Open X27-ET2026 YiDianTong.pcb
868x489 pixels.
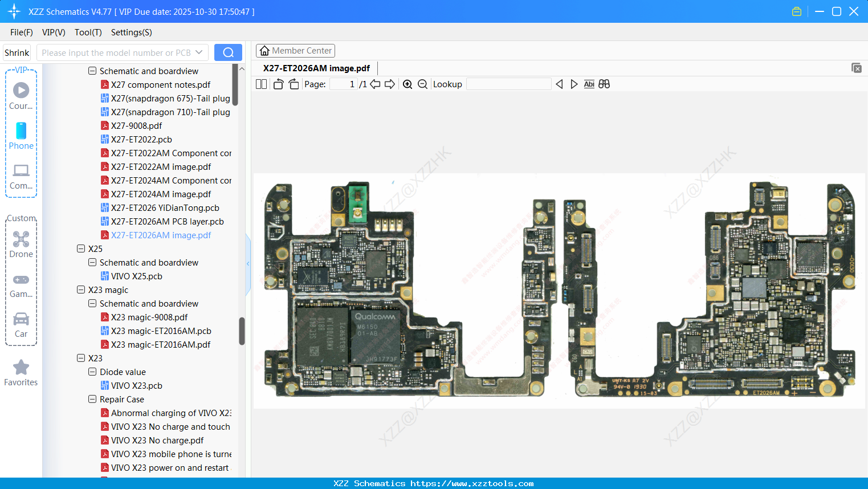165,208
